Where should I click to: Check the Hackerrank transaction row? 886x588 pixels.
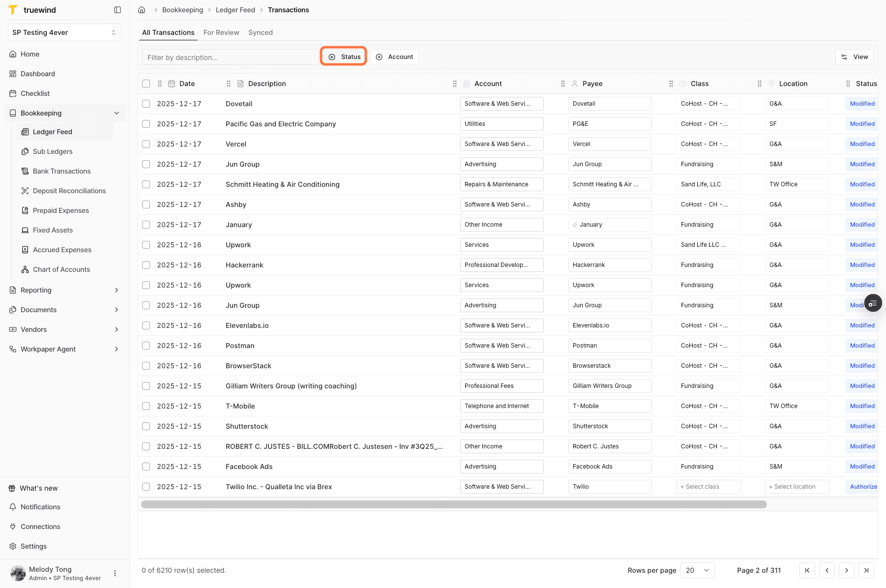[x=146, y=265]
